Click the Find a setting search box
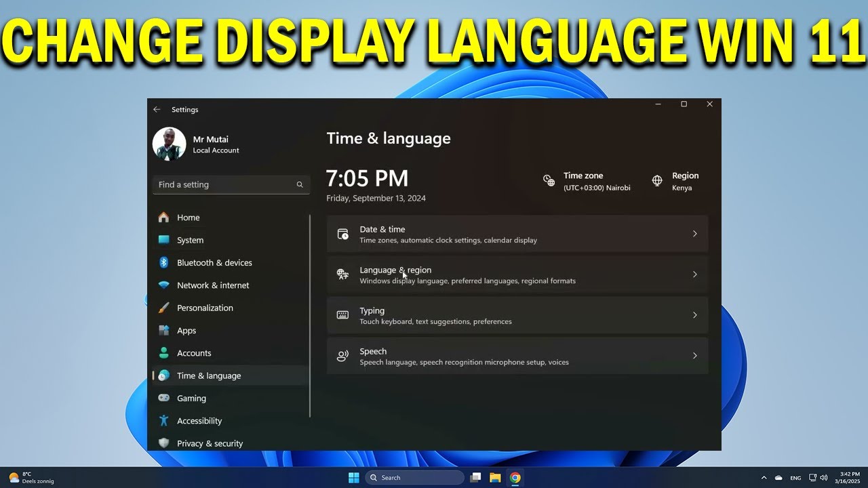 (231, 184)
